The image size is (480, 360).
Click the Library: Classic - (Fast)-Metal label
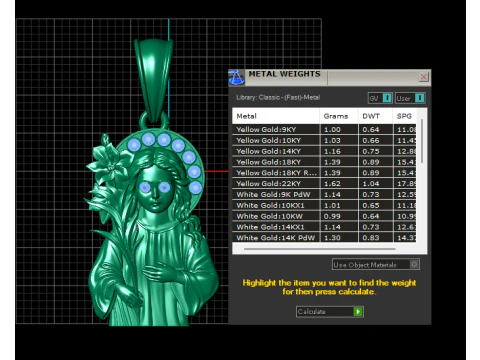coord(278,97)
